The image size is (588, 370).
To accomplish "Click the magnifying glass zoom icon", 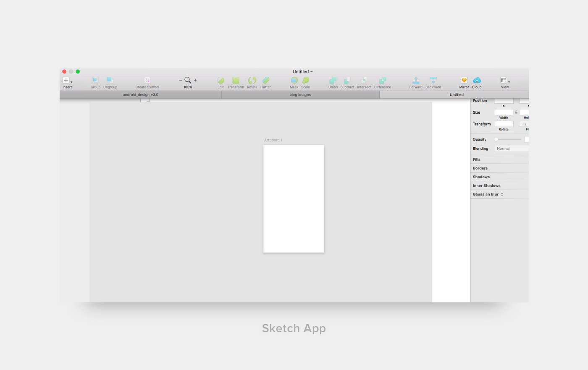I will (x=188, y=80).
